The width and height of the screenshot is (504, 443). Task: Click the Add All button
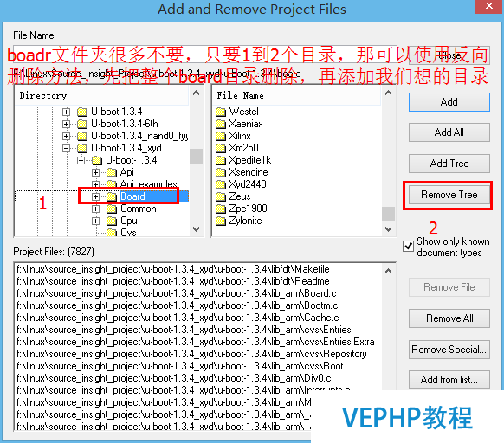[x=449, y=132]
